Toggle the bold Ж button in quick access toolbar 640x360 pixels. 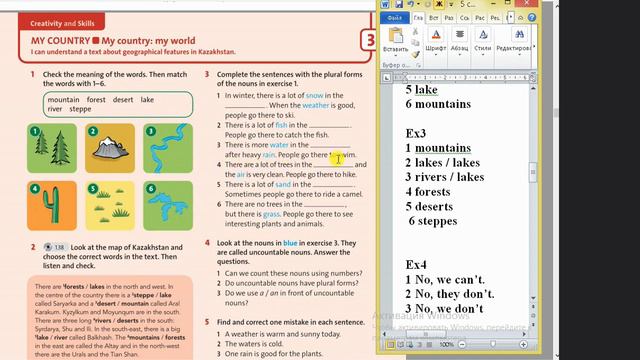(x=439, y=4)
